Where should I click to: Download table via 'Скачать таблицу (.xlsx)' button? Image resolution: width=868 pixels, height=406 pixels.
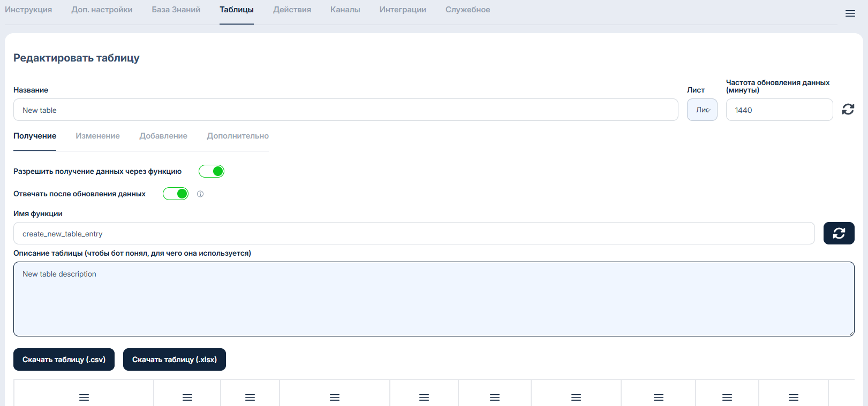[x=175, y=359]
